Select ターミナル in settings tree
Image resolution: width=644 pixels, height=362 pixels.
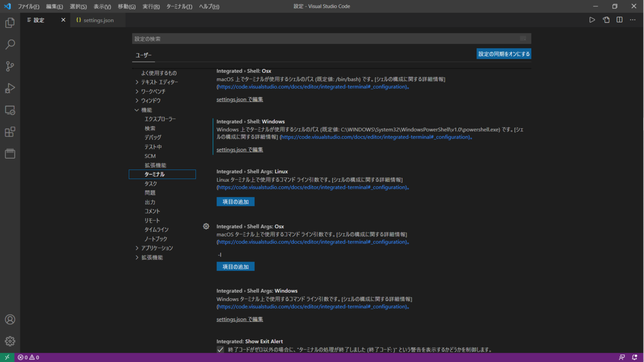[162, 174]
